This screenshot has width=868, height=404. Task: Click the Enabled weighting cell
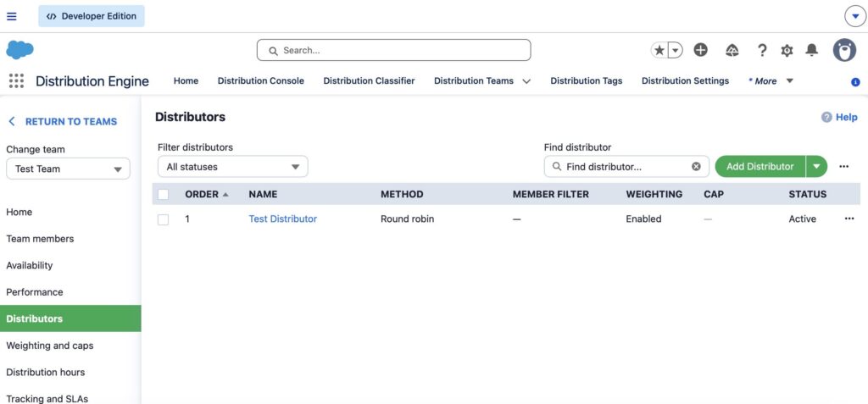644,219
